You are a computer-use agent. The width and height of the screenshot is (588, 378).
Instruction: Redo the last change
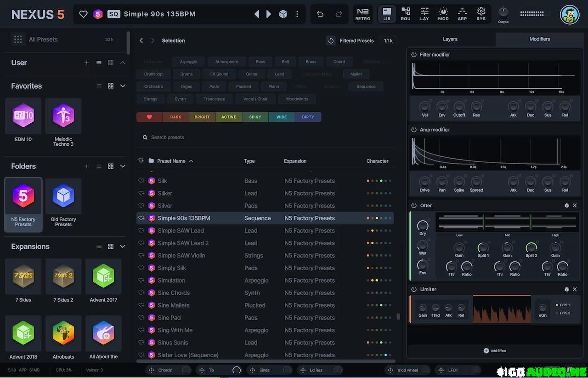point(339,14)
